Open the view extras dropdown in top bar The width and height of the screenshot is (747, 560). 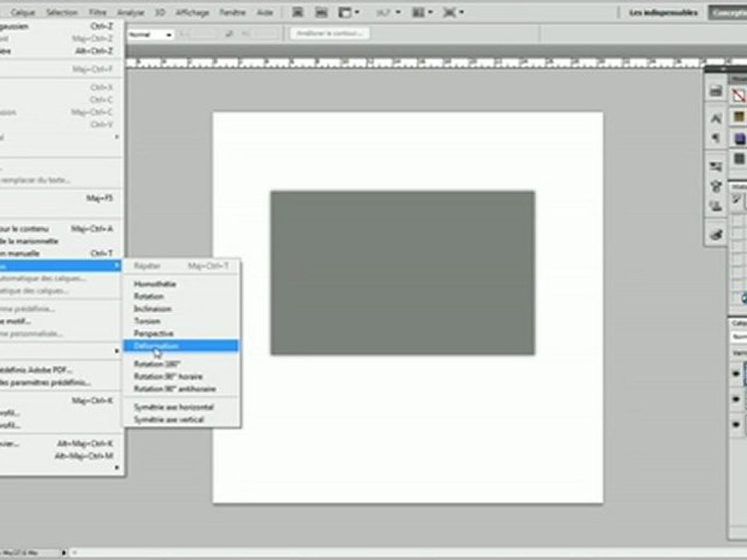click(x=349, y=12)
